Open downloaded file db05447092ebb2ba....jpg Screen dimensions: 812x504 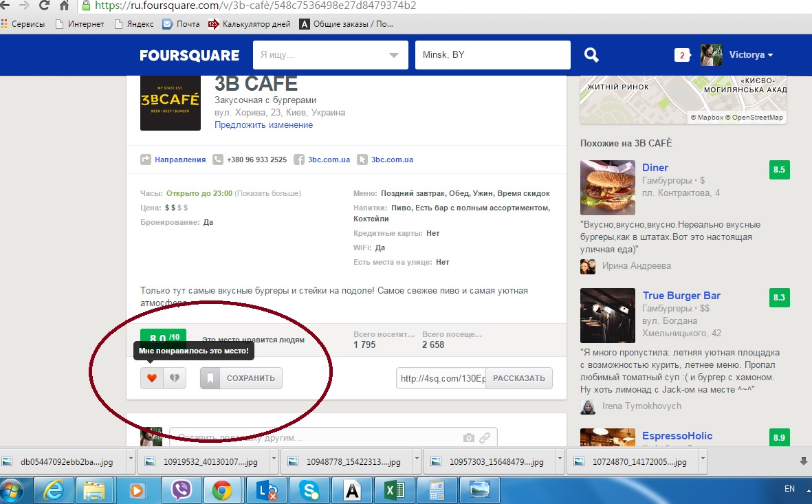point(62,461)
